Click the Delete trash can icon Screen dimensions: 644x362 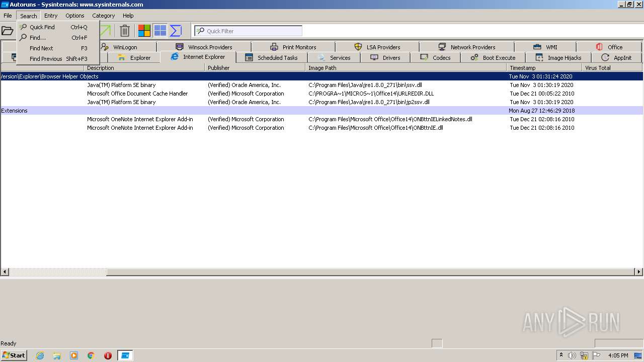[125, 31]
